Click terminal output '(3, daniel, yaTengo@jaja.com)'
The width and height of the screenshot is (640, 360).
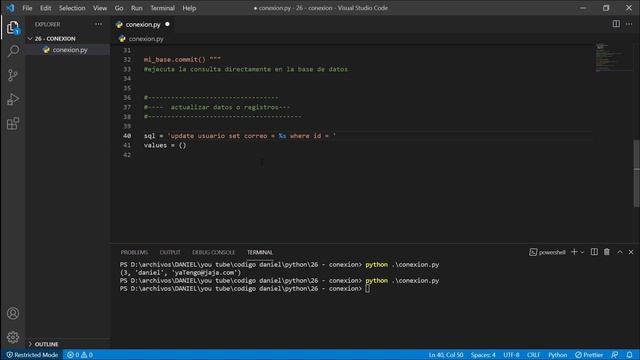tap(180, 273)
